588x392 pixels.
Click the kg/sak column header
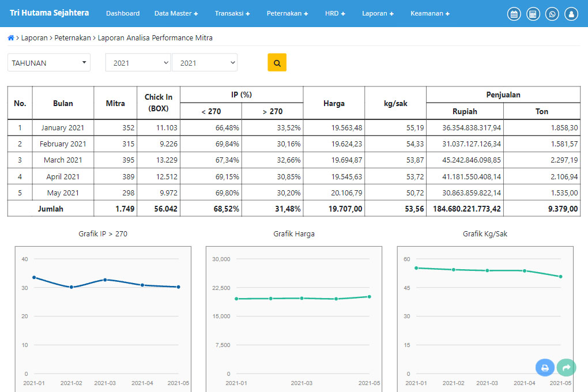tap(395, 103)
